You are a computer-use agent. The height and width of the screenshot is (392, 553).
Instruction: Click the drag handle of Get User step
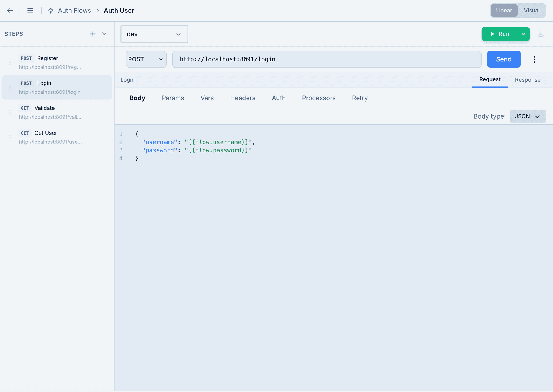(10, 137)
